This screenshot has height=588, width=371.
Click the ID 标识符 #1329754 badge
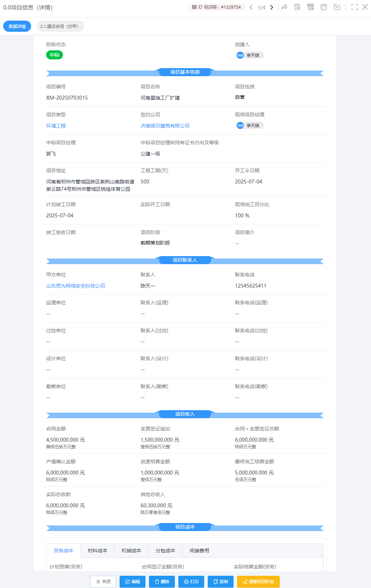click(x=216, y=7)
